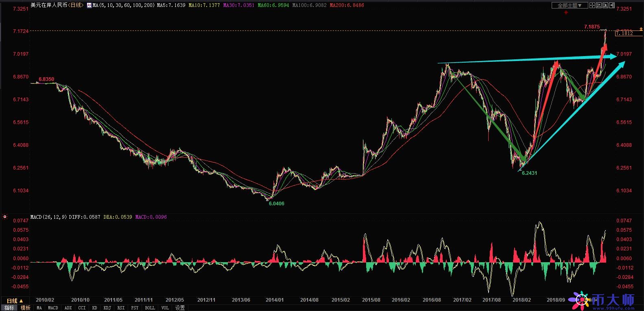Click the 7.0197 left price axis label

click(21, 54)
